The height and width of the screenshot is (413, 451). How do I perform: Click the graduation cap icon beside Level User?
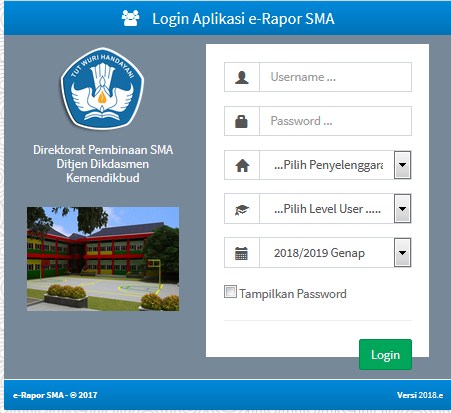(242, 209)
